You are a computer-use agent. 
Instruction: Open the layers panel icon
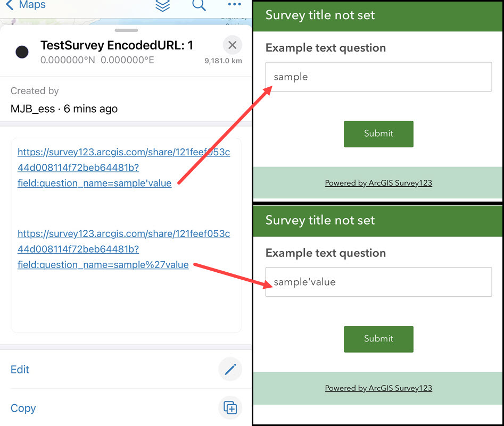(x=163, y=6)
